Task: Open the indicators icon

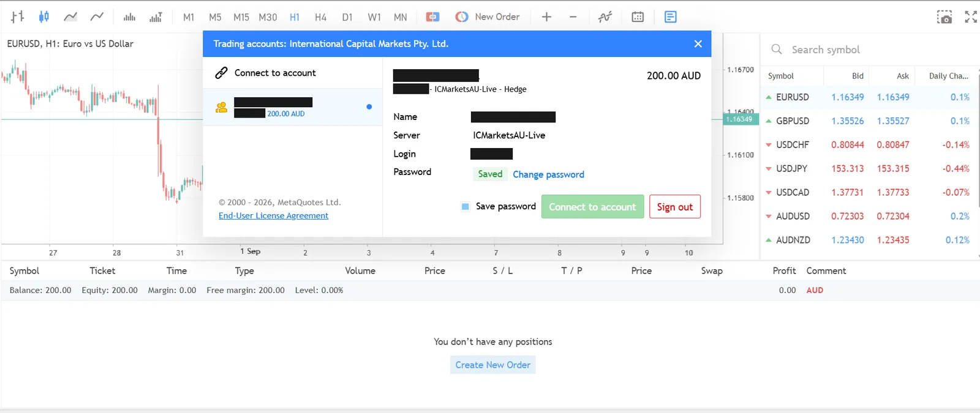Action: point(605,17)
